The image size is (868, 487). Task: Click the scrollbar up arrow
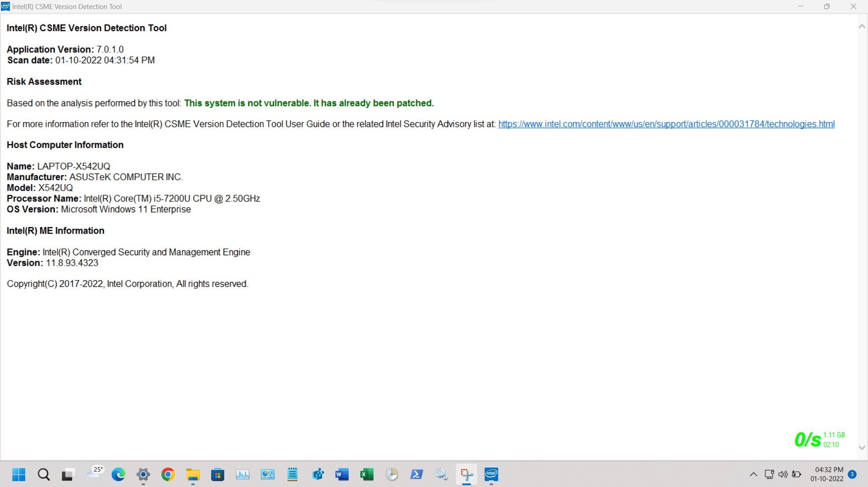click(862, 27)
